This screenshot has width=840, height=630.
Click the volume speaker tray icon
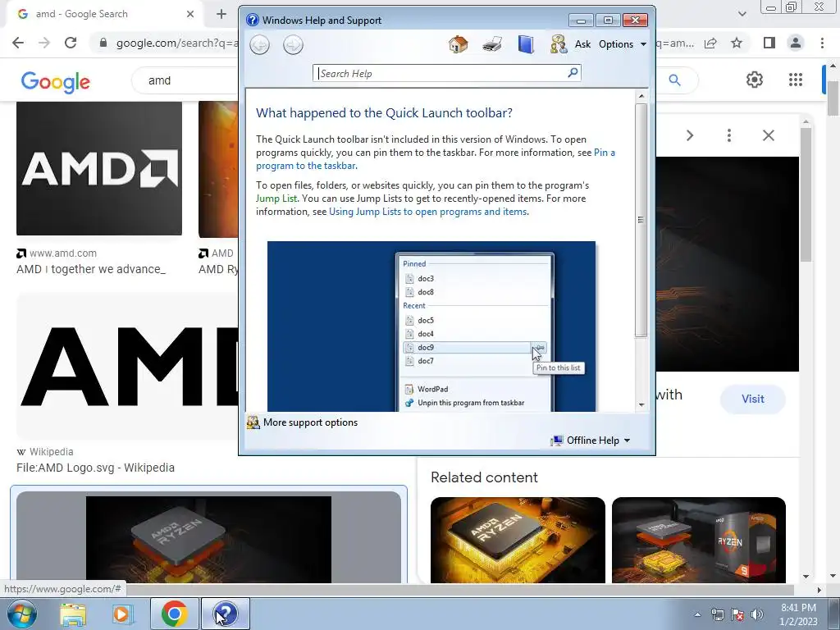tap(757, 614)
